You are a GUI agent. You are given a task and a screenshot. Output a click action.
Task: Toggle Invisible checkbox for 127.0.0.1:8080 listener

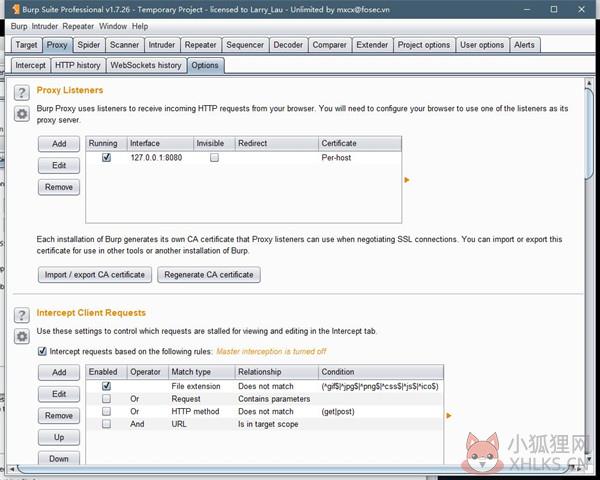pyautogui.click(x=214, y=157)
